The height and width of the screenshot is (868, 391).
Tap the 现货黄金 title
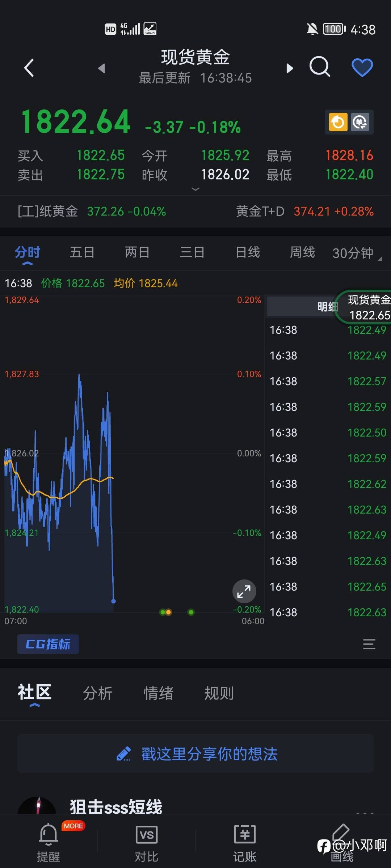click(195, 57)
